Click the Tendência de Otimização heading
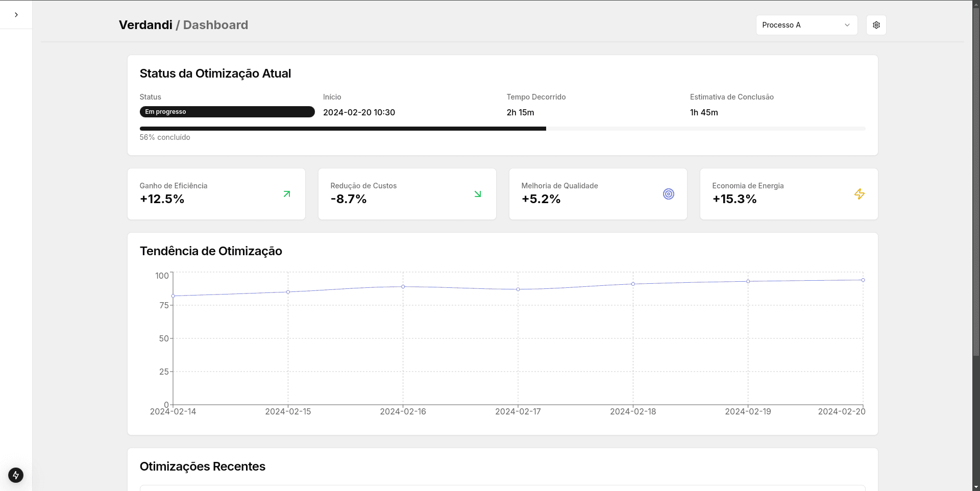 coord(211,251)
